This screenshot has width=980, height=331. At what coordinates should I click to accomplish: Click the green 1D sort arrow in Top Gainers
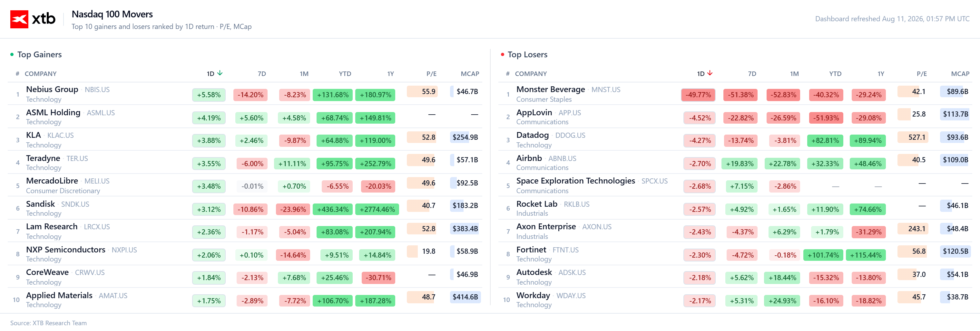tap(220, 73)
